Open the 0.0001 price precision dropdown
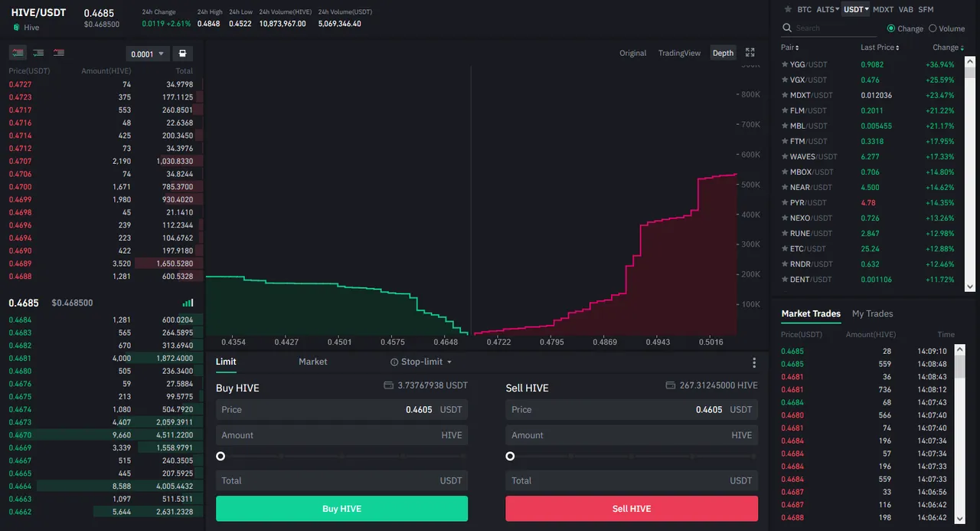 147,54
